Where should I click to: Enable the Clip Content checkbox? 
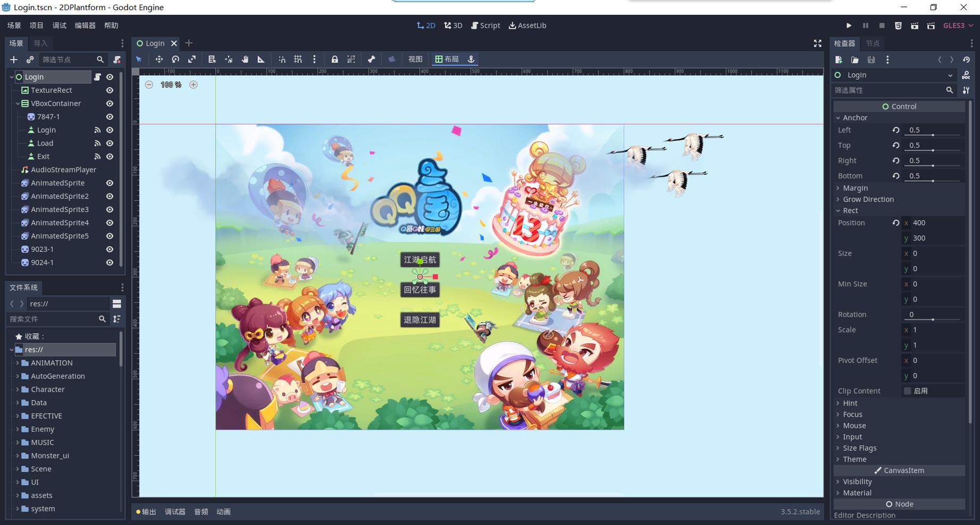[x=907, y=391]
